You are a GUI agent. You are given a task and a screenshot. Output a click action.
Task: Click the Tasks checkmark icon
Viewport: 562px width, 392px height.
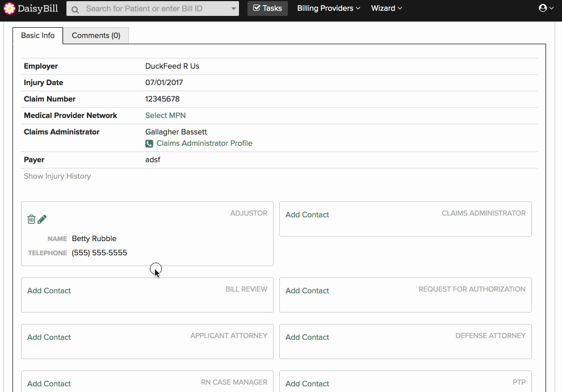click(257, 8)
